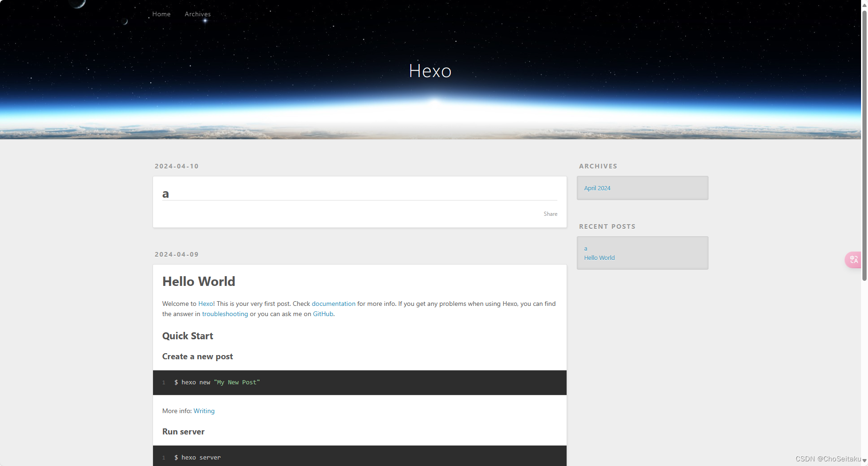
Task: Open the Writing more-info link
Action: (204, 411)
